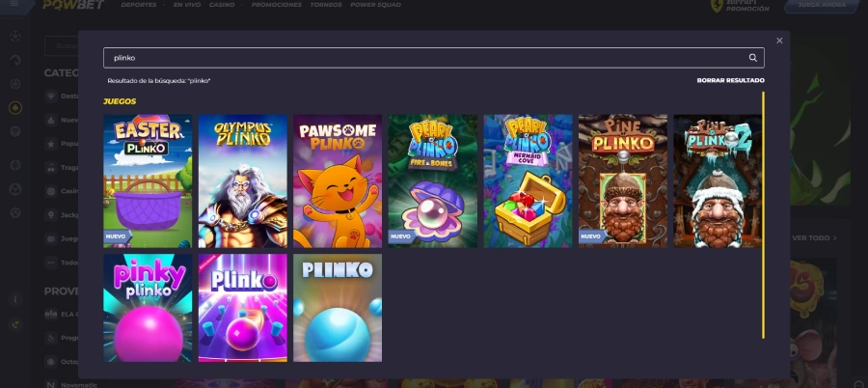
Task: Open the TORNEOS page
Action: (x=326, y=5)
